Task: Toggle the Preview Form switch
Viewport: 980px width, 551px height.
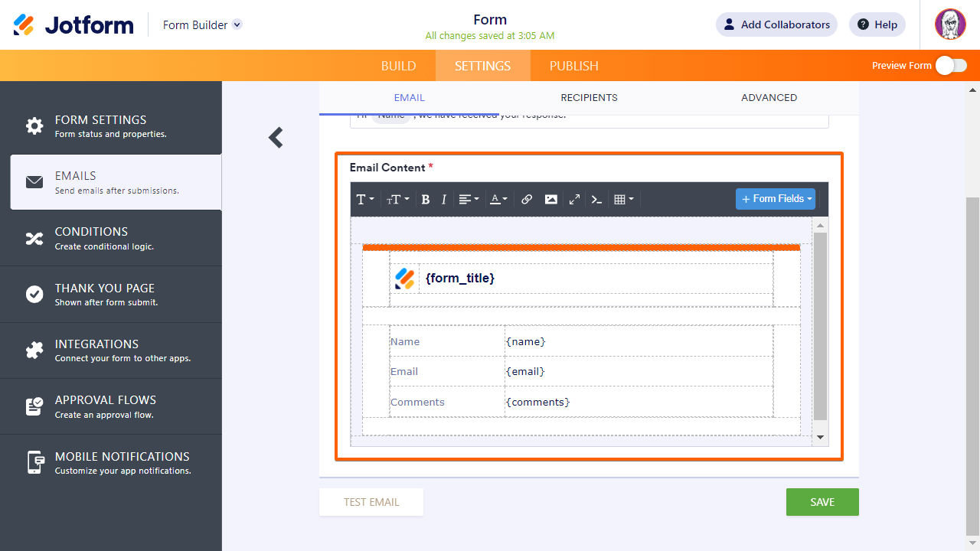Action: pos(951,66)
